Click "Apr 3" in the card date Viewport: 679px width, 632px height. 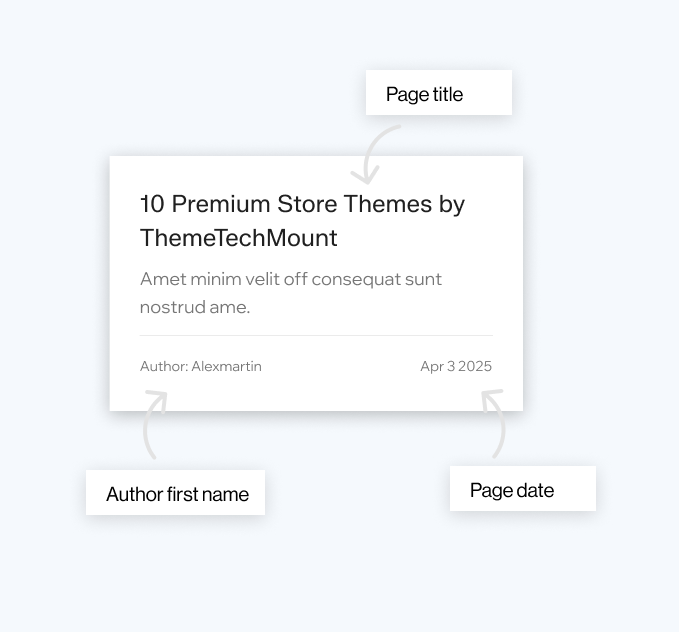[437, 366]
